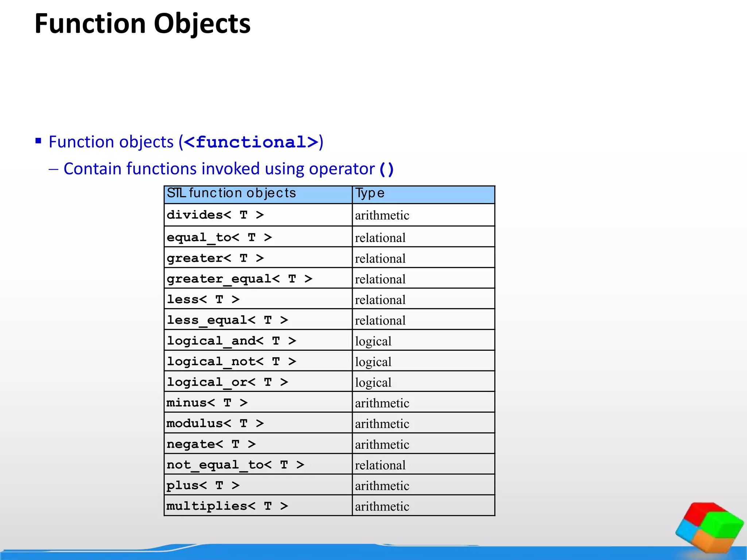747x560 pixels.
Task: Click the 'Function Objects' slide title
Action: coord(143,24)
